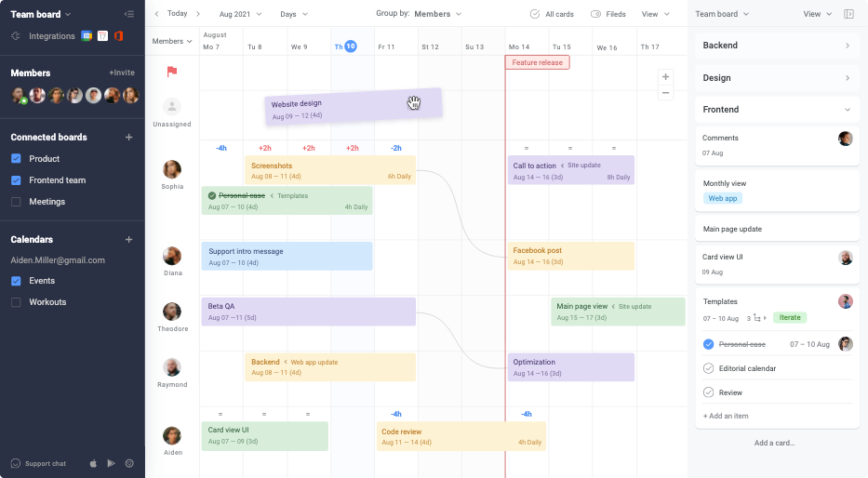Click the Iterate green label
Screen dimensions: 868x478
coord(790,317)
